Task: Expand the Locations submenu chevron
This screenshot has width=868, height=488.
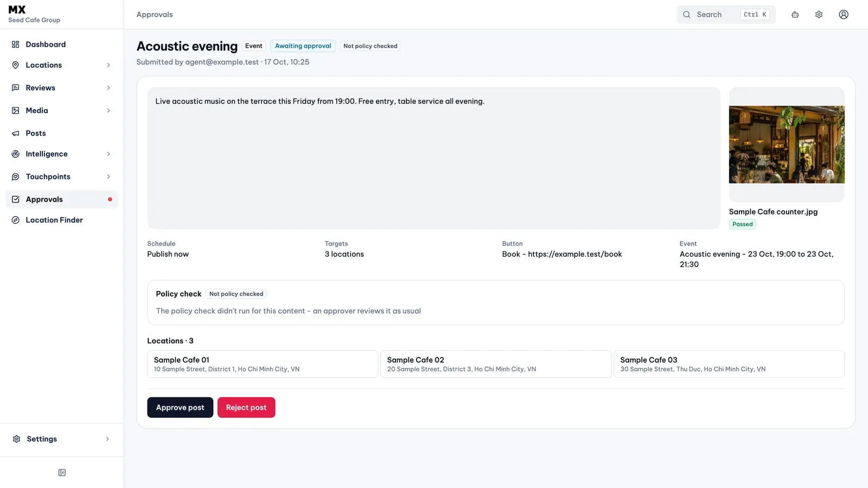Action: (x=108, y=65)
